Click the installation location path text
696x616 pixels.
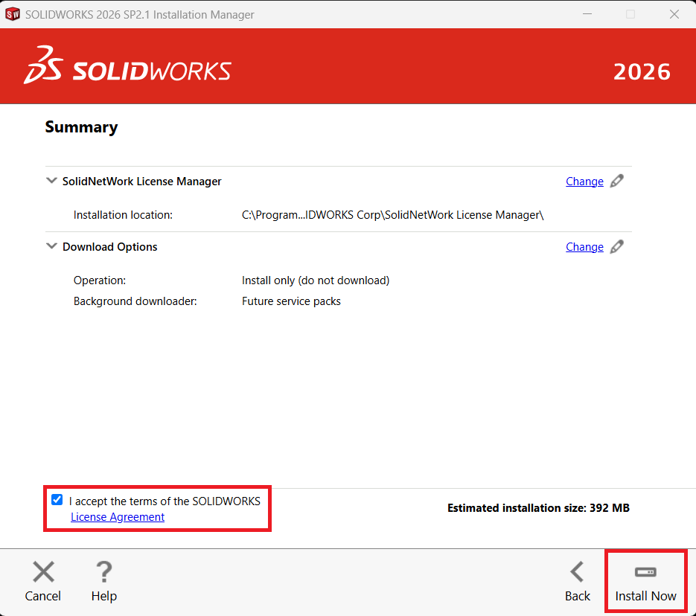pos(393,215)
